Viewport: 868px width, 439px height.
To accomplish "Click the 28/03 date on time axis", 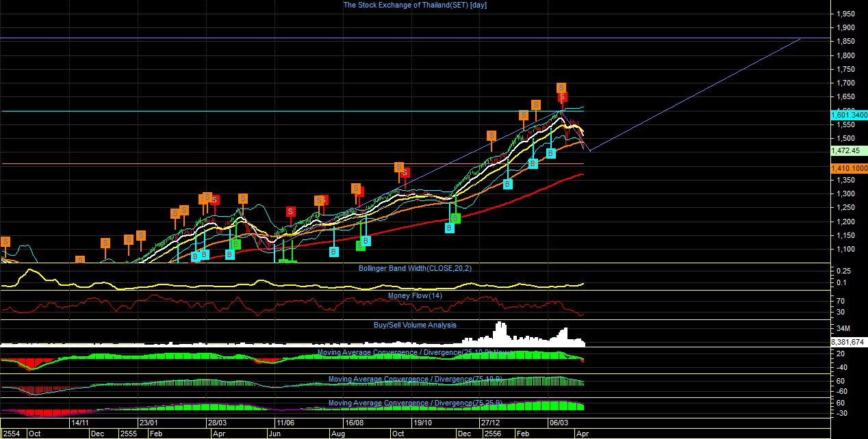I will coord(217,423).
